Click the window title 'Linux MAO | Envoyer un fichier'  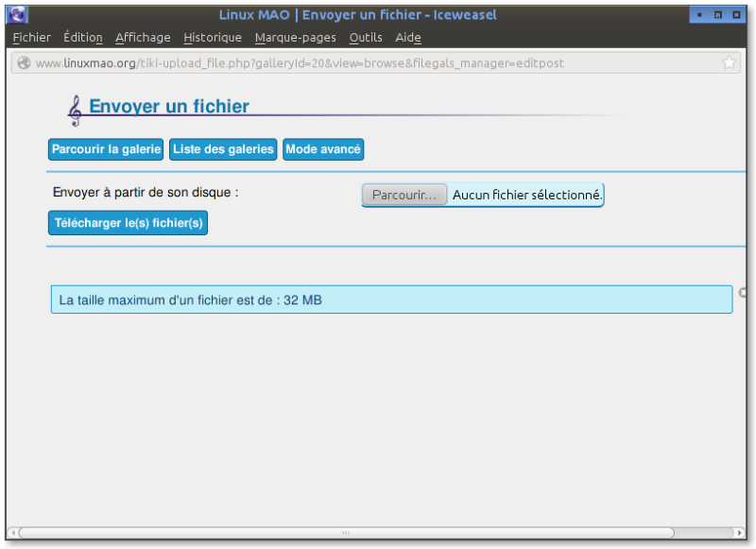(x=357, y=14)
